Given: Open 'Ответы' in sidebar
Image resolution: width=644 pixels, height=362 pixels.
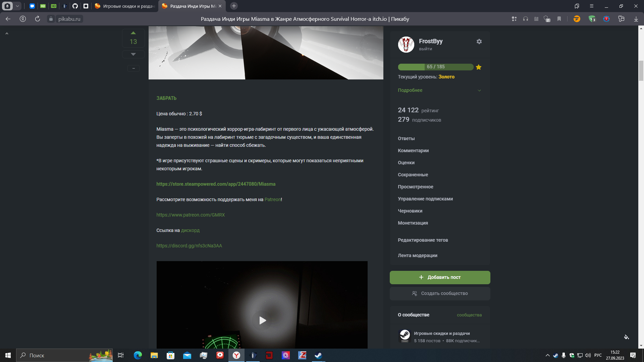Looking at the screenshot, I should click(406, 138).
